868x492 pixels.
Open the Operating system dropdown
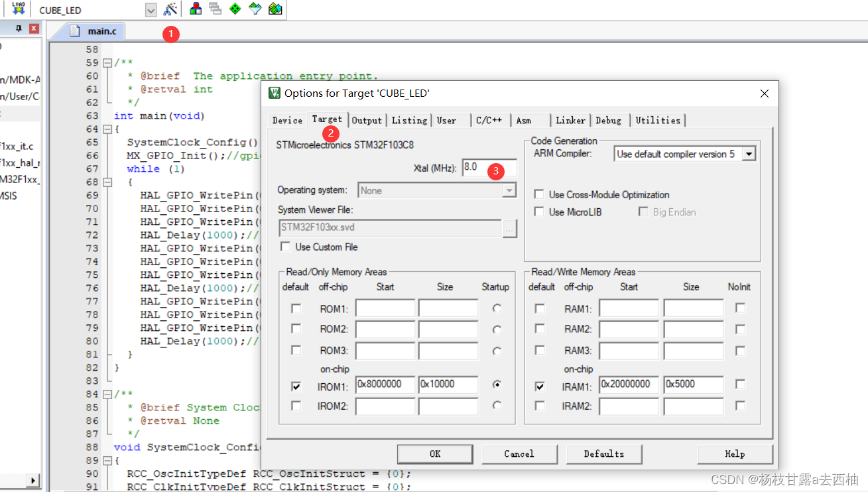[x=509, y=190]
